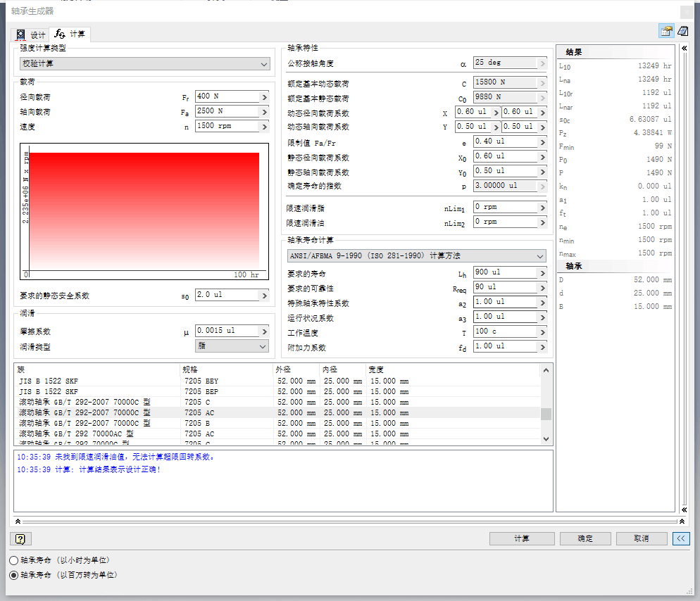
Task: Expand arrow next to Fa 2500 N
Action: click(265, 112)
